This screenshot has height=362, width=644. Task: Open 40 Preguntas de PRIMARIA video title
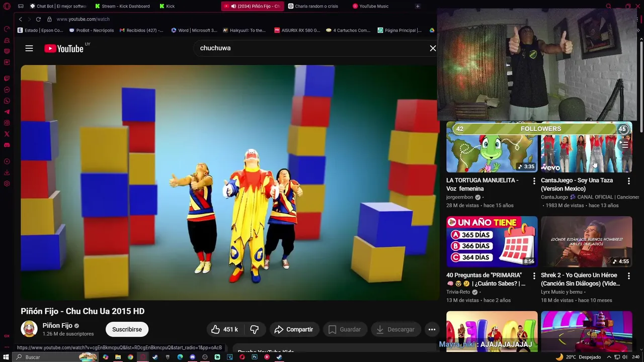click(486, 279)
